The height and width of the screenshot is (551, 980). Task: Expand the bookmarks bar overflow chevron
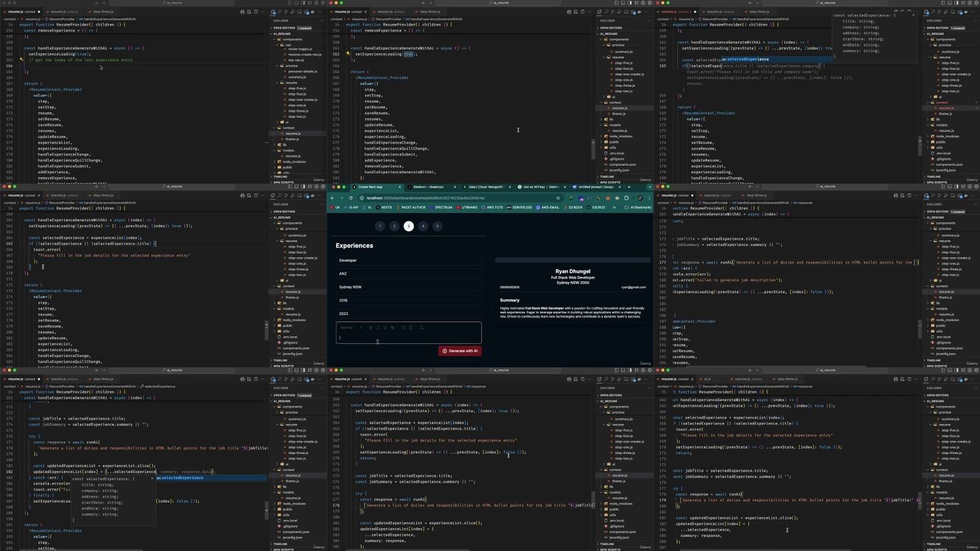click(614, 207)
